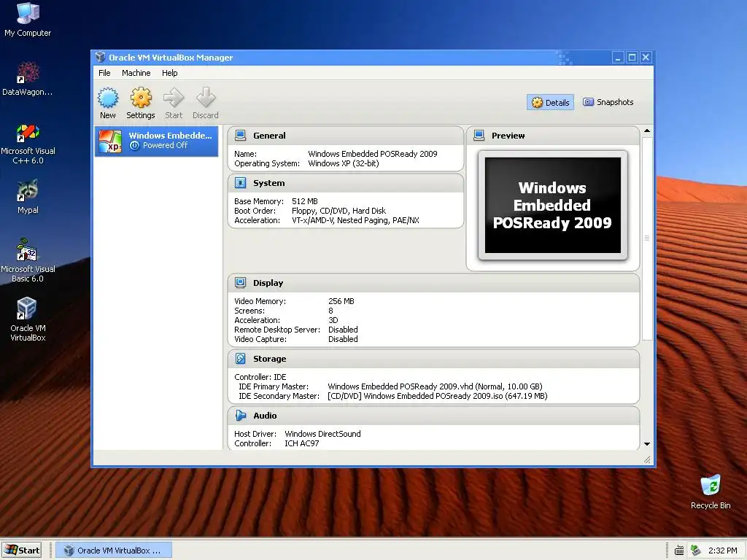
Task: Click the Display section header
Action: 433,283
